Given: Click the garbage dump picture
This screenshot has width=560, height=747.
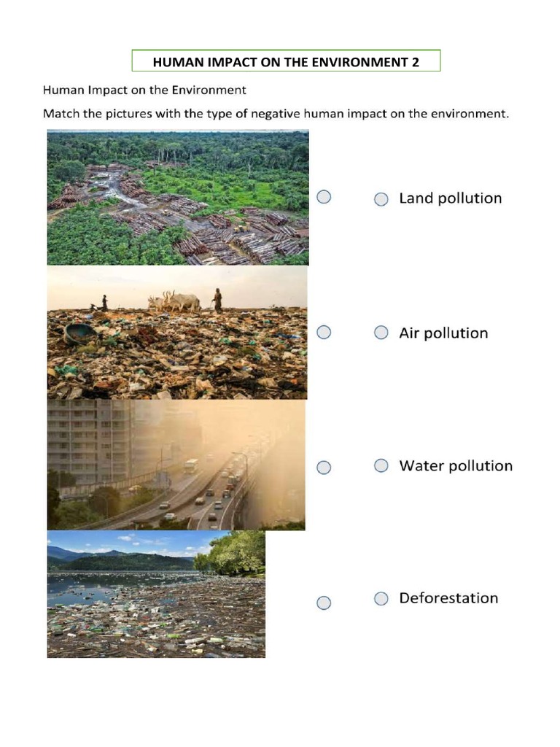Looking at the screenshot, I should [x=177, y=333].
